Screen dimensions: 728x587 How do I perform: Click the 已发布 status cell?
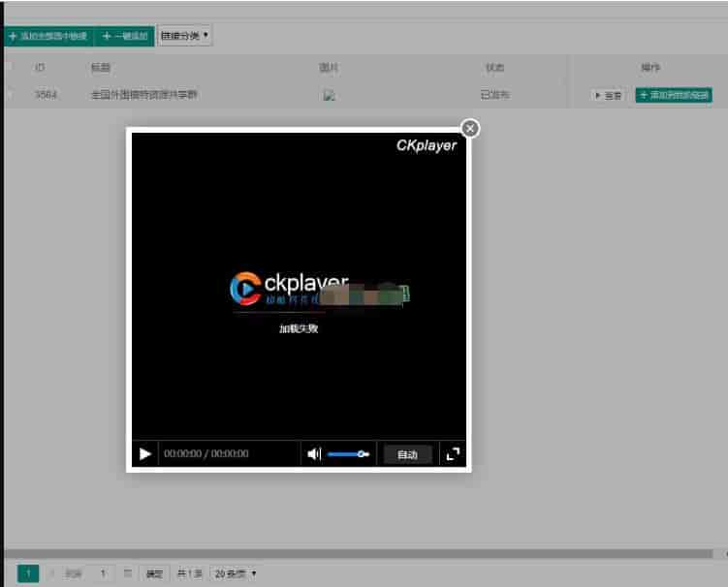495,95
